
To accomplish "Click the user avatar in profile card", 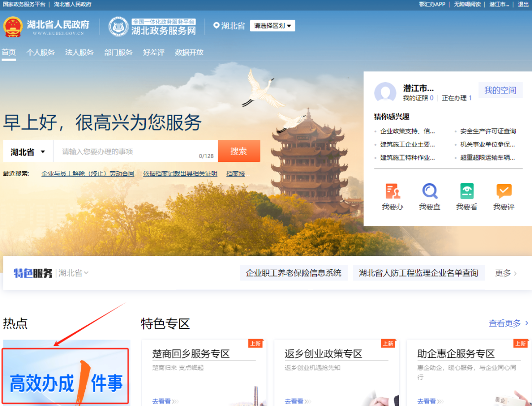I will (x=385, y=93).
